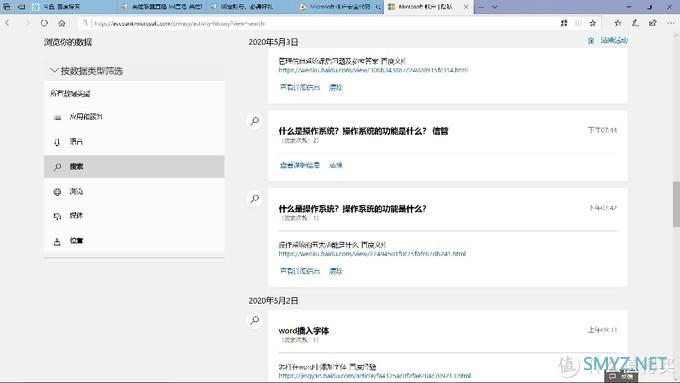Click the 位置 filter location icon
This screenshot has width=680, height=383.
(57, 242)
